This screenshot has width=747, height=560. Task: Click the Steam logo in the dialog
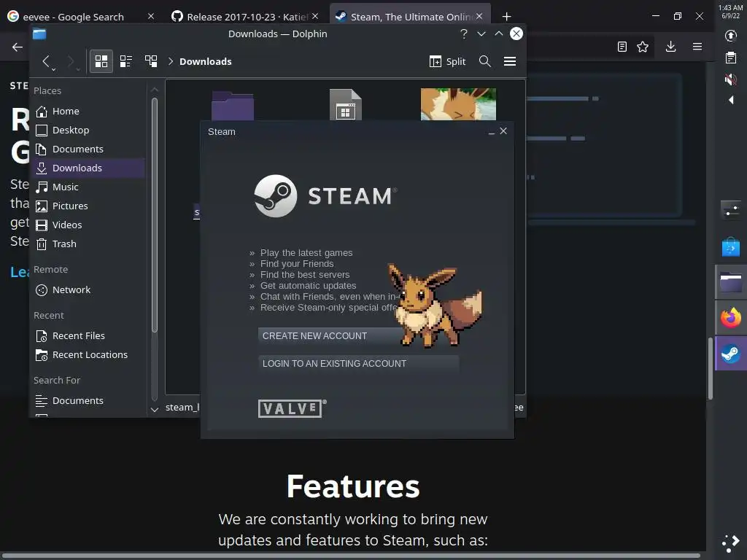click(325, 195)
